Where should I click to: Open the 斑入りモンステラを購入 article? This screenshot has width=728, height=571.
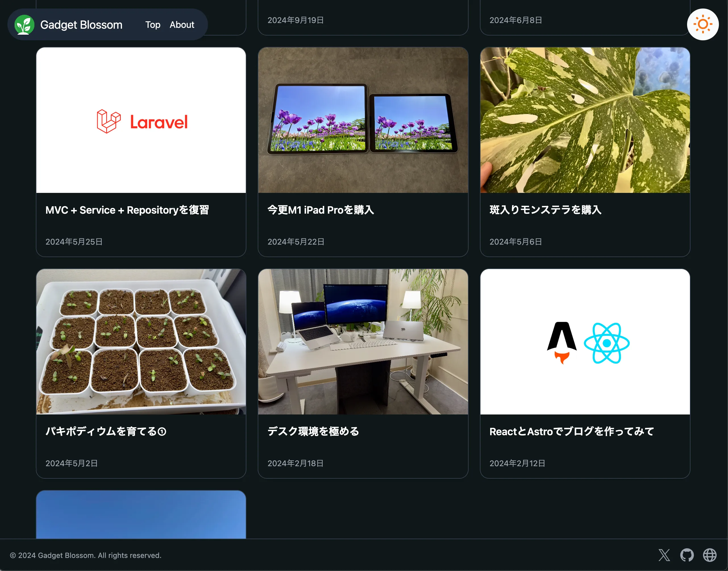(545, 210)
